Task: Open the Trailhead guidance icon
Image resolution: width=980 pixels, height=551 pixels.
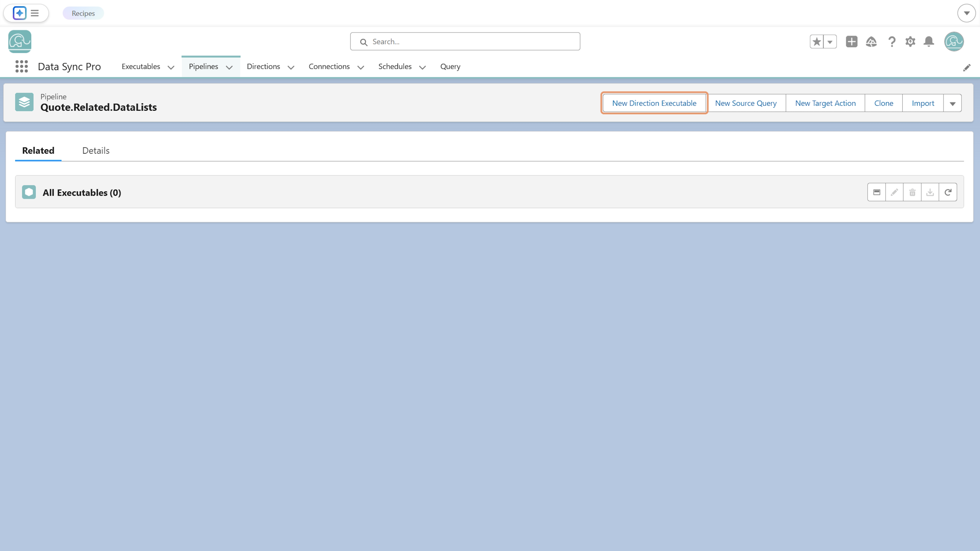Action: point(871,41)
